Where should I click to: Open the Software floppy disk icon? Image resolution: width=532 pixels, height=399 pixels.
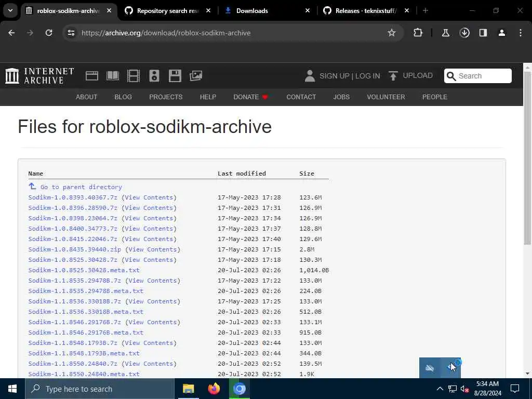pyautogui.click(x=175, y=76)
